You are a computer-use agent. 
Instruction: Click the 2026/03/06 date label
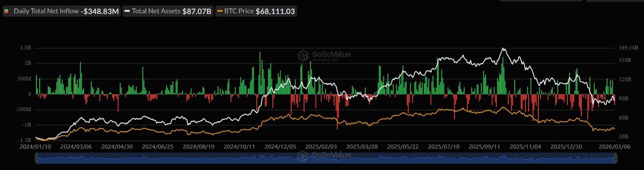[x=615, y=146]
